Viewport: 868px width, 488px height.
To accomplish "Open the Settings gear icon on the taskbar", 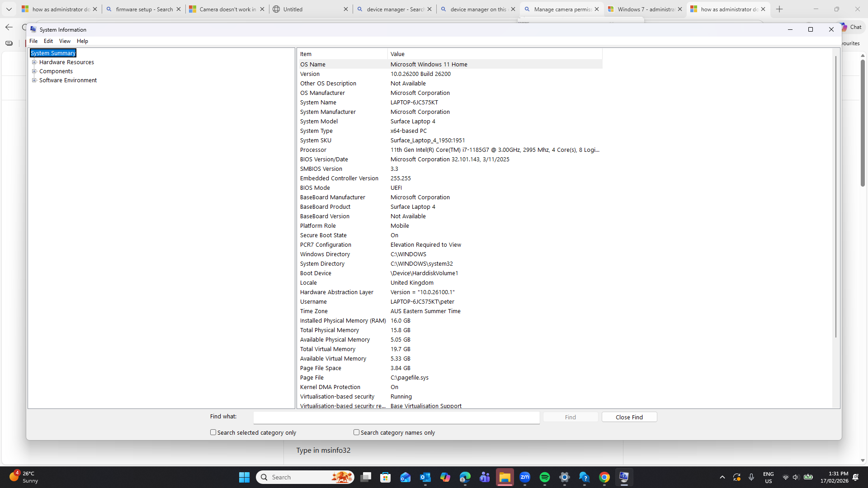I will point(564,477).
